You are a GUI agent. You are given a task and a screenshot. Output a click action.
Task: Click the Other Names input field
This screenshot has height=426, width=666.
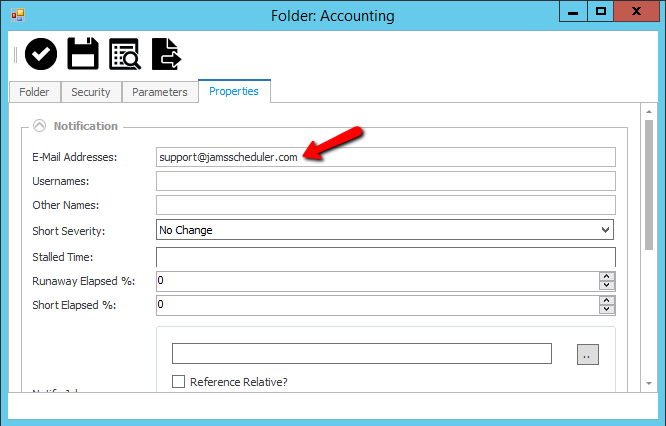(x=386, y=205)
